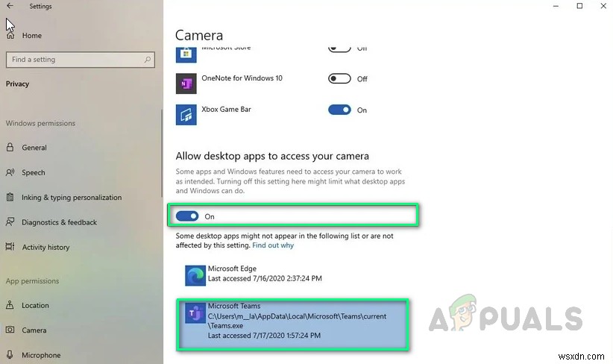This screenshot has height=364, width=613.
Task: Close the Settings window
Action: pyautogui.click(x=603, y=6)
